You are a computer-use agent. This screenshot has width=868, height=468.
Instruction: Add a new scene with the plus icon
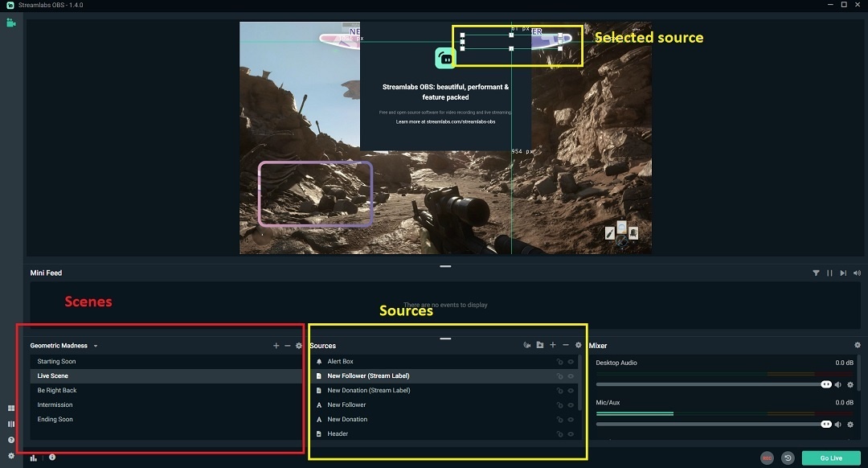point(276,346)
